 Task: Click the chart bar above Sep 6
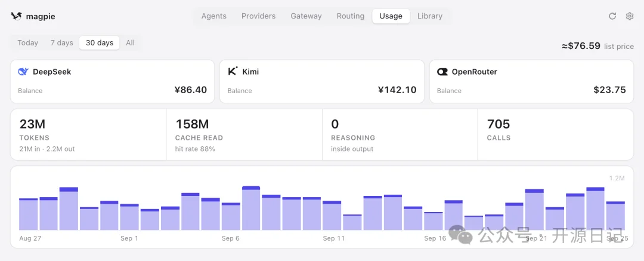click(231, 216)
